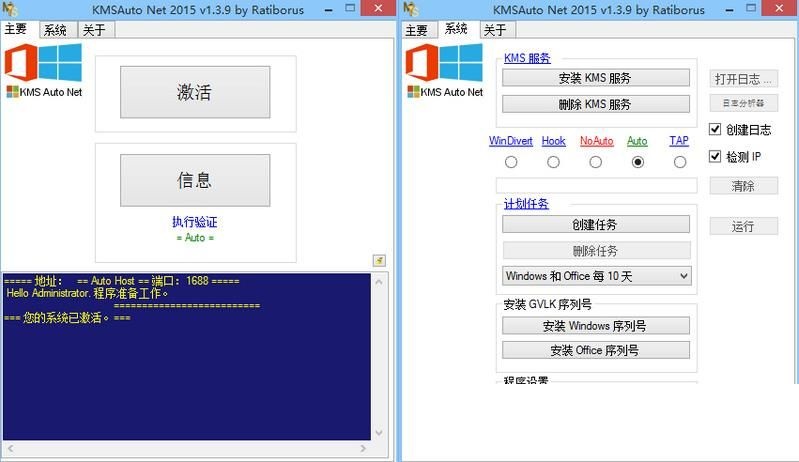Click the 打开日志 button
Screen dimensions: 799x462
coord(743,79)
